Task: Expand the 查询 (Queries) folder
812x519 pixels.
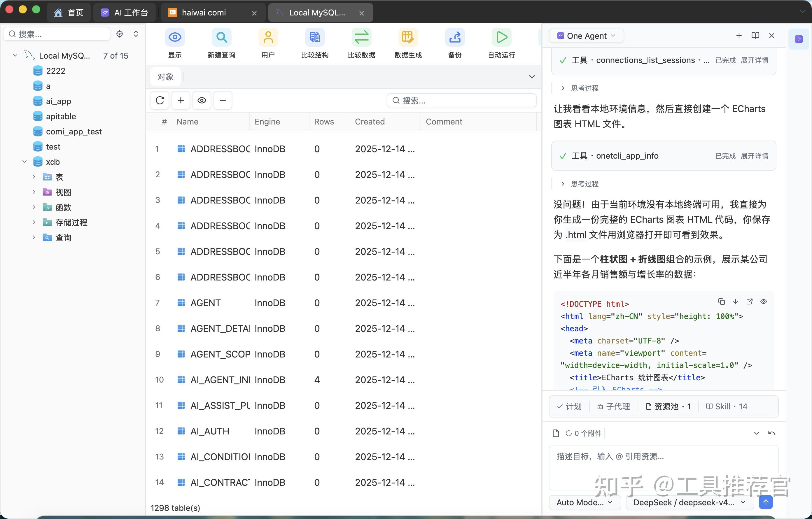Action: (x=34, y=237)
